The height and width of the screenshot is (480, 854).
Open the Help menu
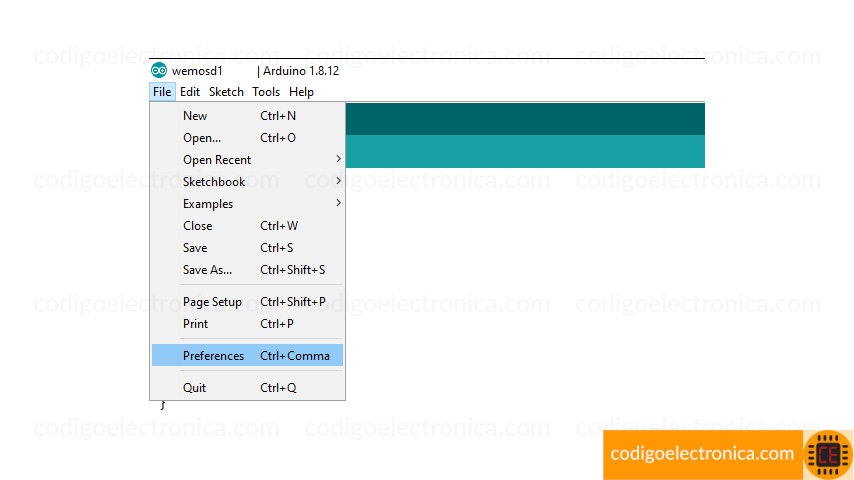(x=301, y=92)
